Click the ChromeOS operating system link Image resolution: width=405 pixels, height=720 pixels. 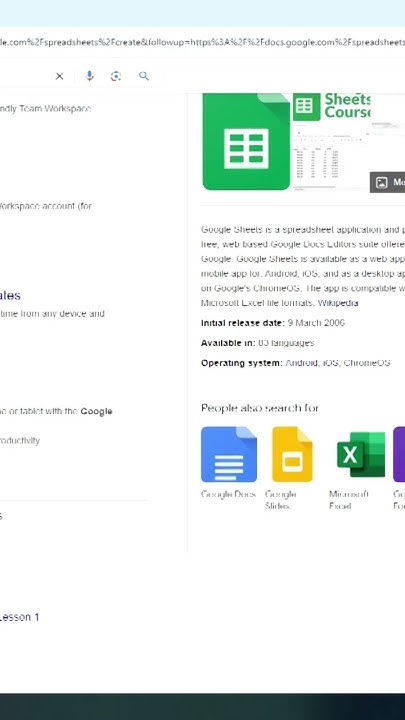pyautogui.click(x=367, y=363)
